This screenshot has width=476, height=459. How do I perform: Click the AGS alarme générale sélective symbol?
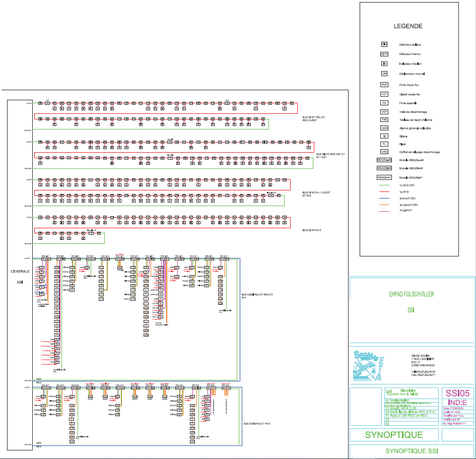(x=384, y=128)
